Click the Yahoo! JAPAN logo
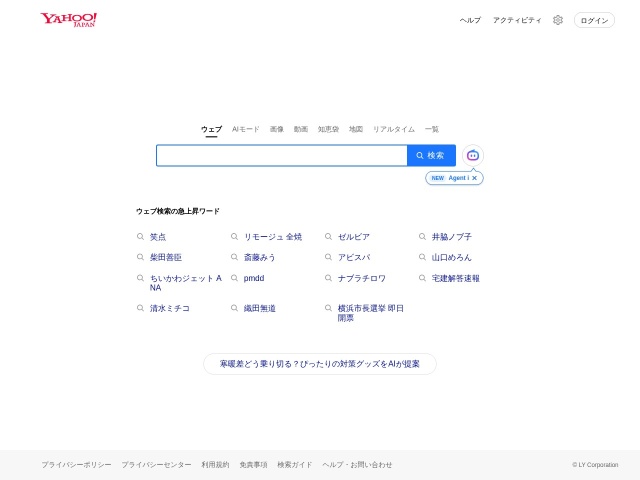This screenshot has height=480, width=640. [69, 20]
